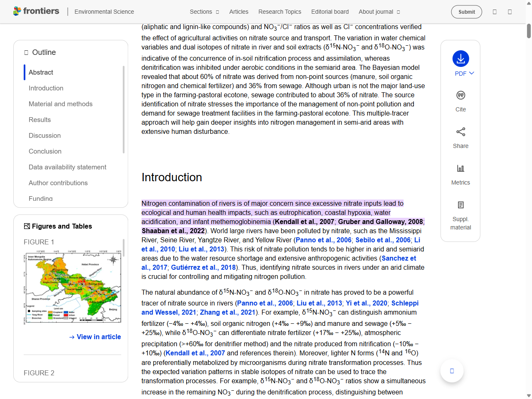Jump to Data availability statement
Image resolution: width=532 pixels, height=399 pixels.
tap(67, 167)
